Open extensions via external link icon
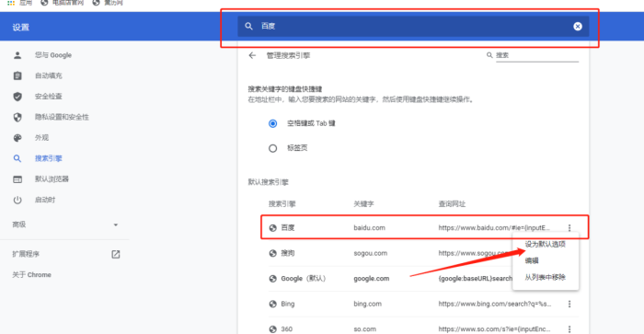The height and width of the screenshot is (334, 644). (x=116, y=254)
